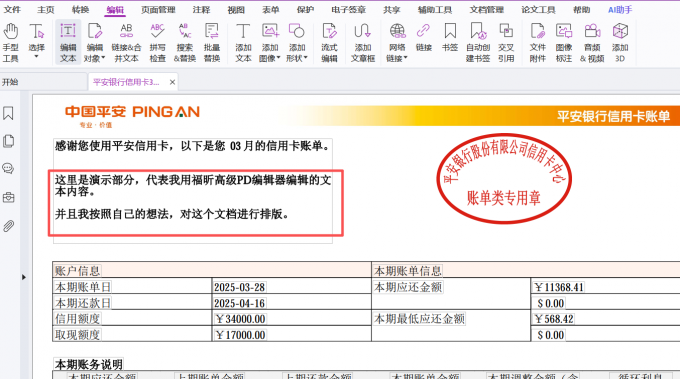Click the Add Shape tool (添加形状)
The height and width of the screenshot is (379, 680).
coord(297,42)
